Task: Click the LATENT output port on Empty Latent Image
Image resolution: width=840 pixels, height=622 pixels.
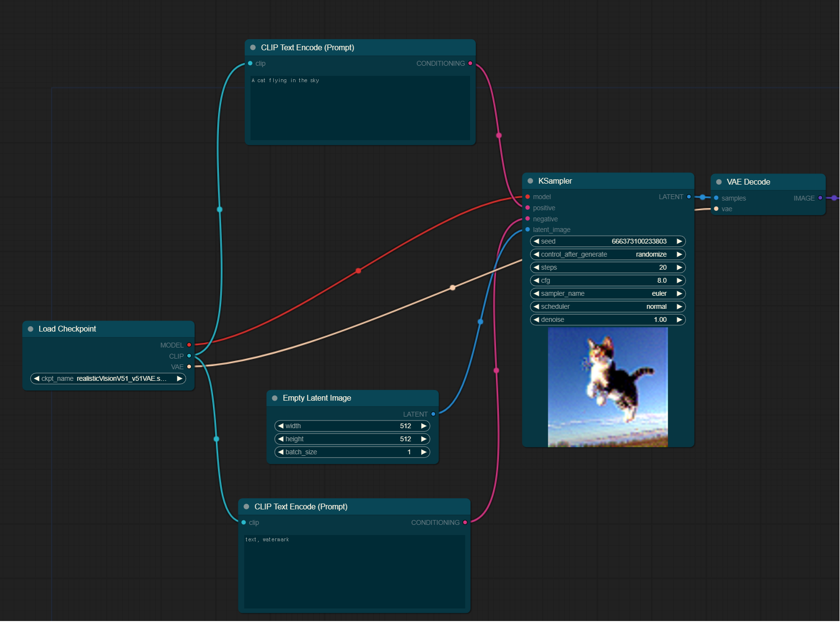Action: pos(433,414)
